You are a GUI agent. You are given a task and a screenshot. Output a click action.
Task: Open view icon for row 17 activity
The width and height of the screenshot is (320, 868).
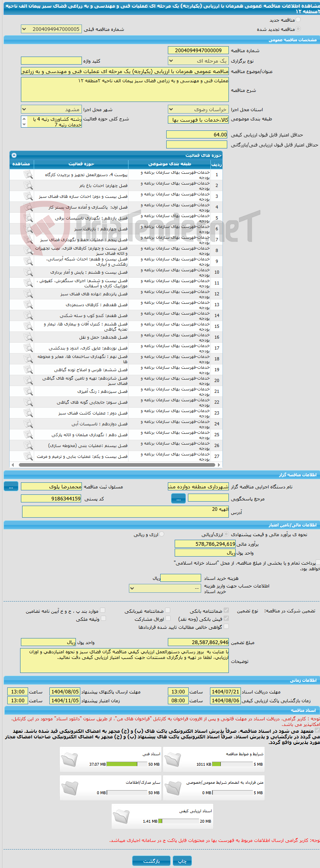(28, 348)
